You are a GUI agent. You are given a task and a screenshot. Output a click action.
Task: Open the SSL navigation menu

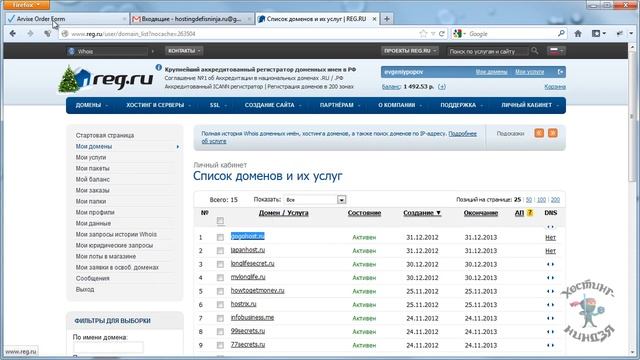click(218, 105)
